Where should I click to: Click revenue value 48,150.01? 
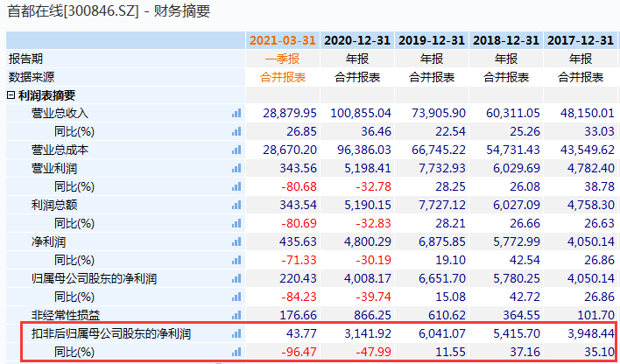tap(588, 114)
